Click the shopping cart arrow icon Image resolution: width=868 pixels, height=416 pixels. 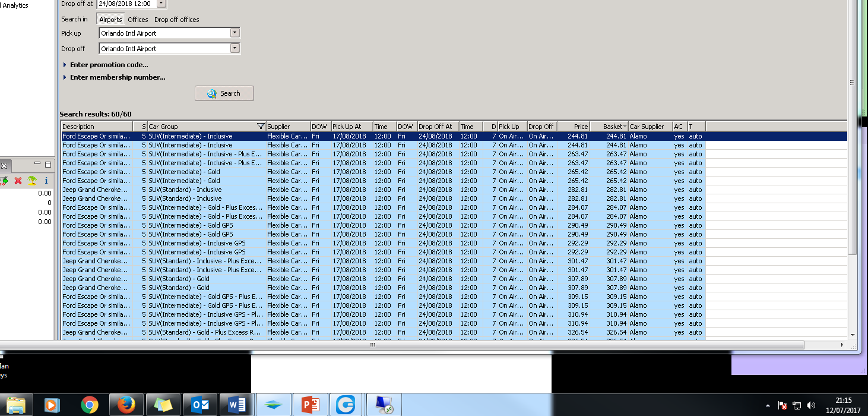click(4, 180)
